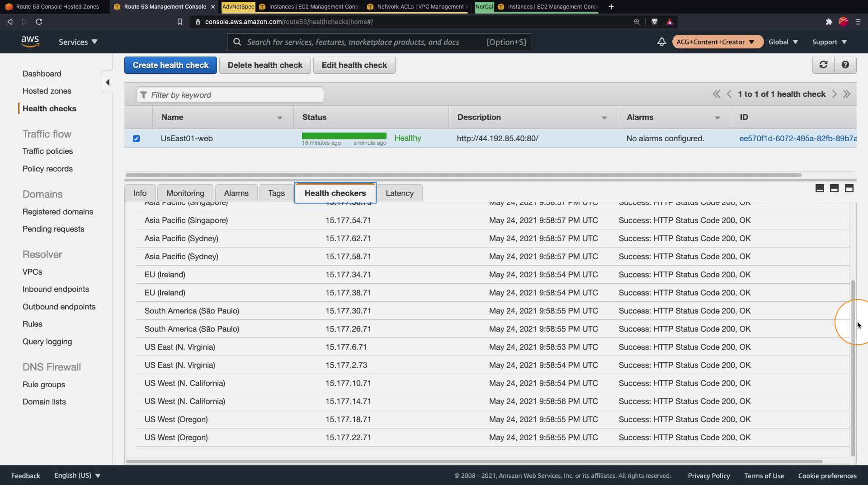Image resolution: width=868 pixels, height=485 pixels.
Task: Open the Global region dropdown
Action: point(783,42)
